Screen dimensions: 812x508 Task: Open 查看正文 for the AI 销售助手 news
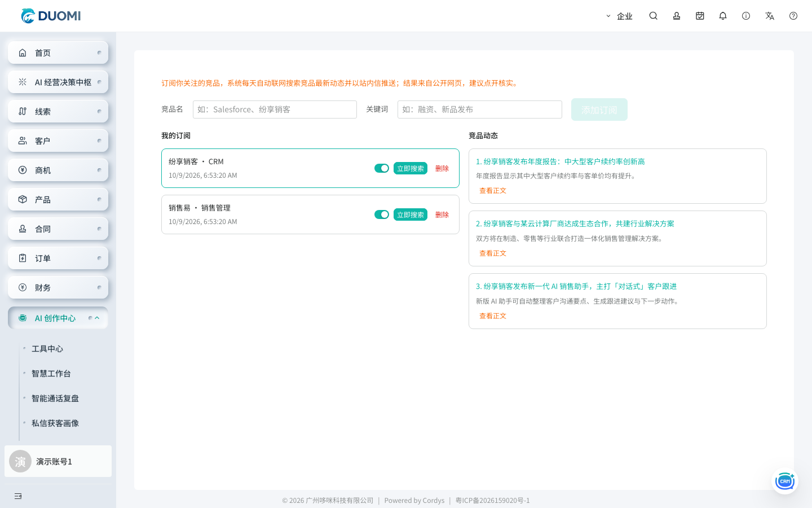pos(493,316)
